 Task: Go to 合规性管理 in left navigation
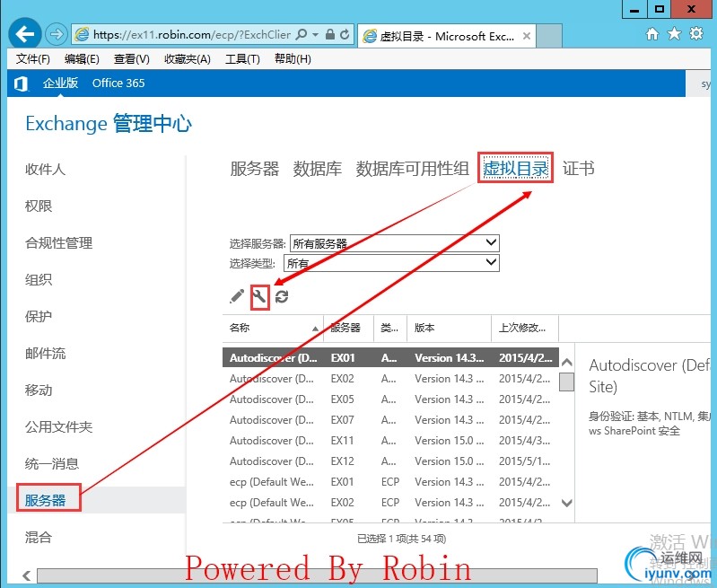[x=58, y=243]
